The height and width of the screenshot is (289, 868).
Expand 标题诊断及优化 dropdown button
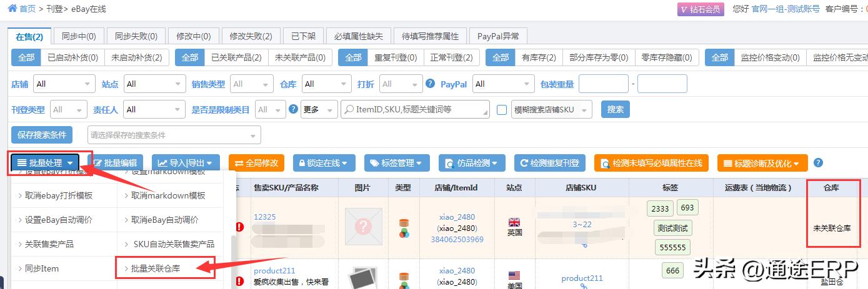point(762,163)
